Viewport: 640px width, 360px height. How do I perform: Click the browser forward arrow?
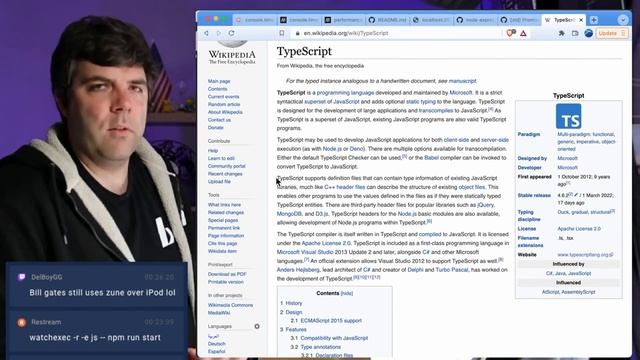[219, 33]
